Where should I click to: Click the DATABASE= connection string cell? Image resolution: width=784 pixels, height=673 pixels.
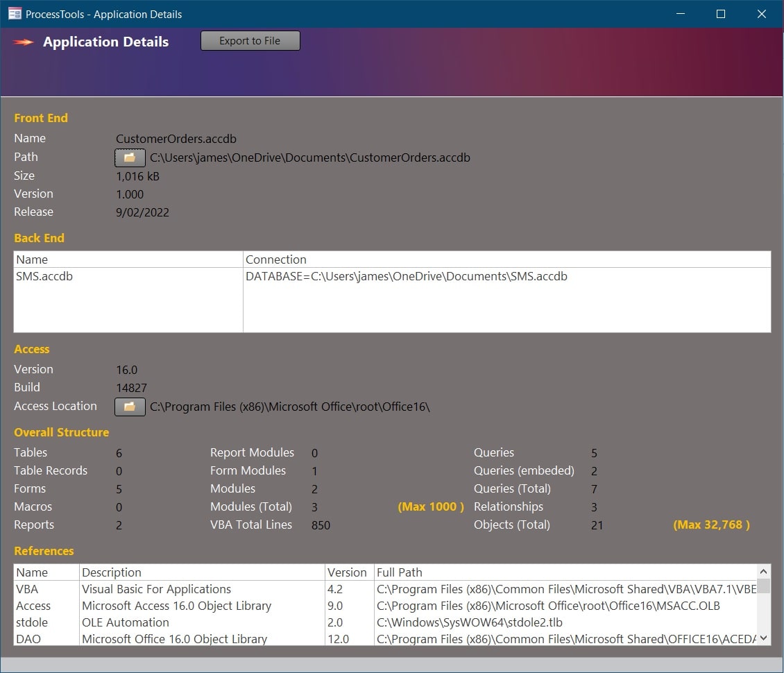(507, 277)
